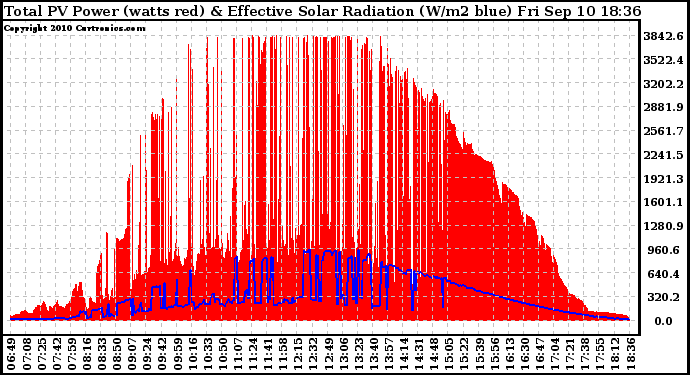The width and height of the screenshot is (690, 375).
Task: Click the x-axis time label 16:30
Action: coord(525,354)
